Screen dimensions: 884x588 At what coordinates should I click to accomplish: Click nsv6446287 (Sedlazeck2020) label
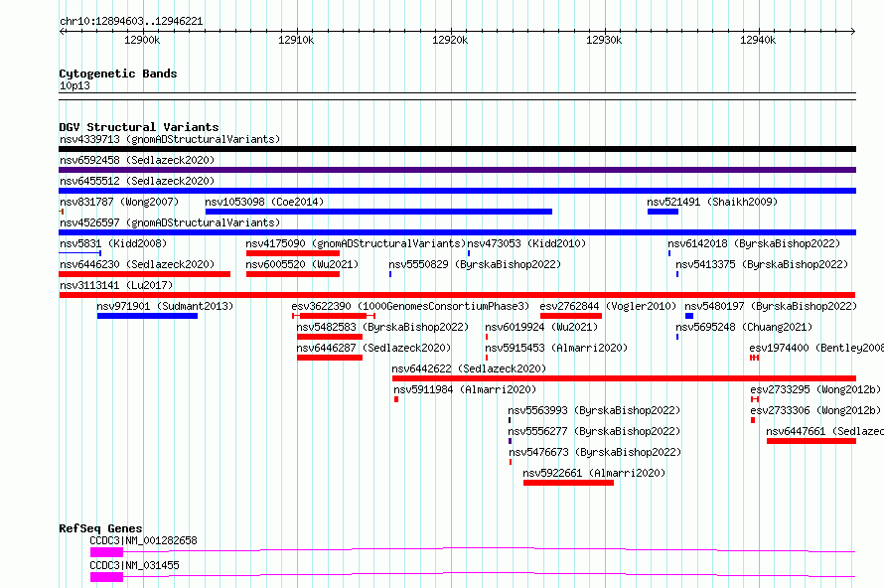click(x=373, y=348)
